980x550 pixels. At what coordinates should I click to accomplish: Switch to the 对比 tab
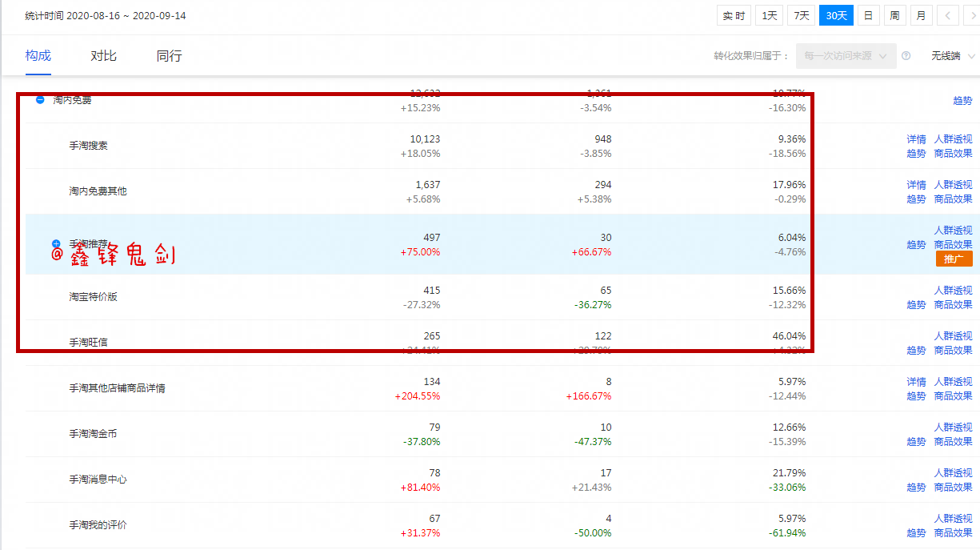pos(103,56)
